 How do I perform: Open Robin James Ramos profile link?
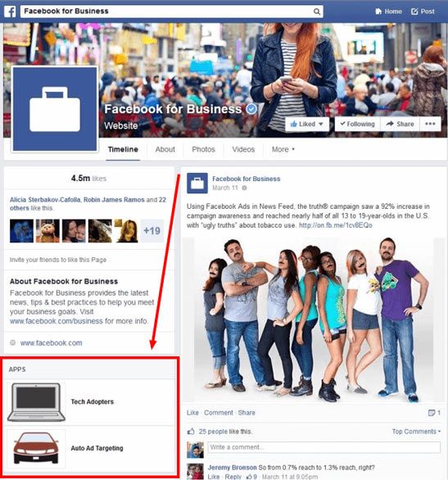114,200
